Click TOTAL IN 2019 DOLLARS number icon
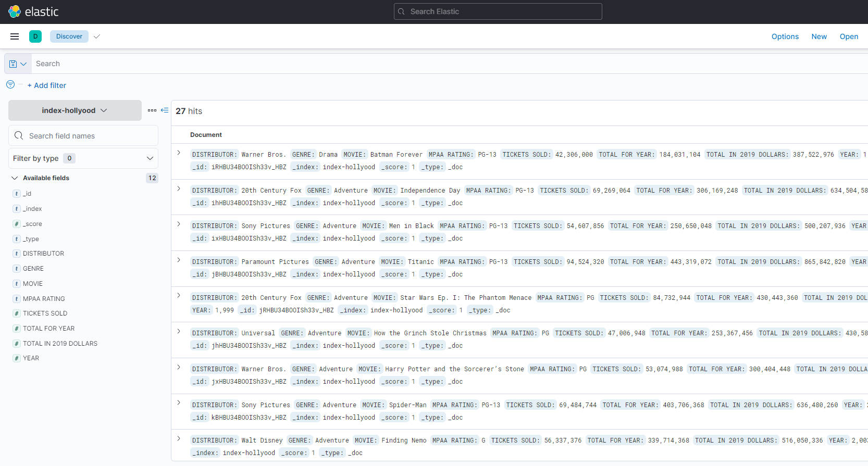The height and width of the screenshot is (466, 868). click(17, 344)
